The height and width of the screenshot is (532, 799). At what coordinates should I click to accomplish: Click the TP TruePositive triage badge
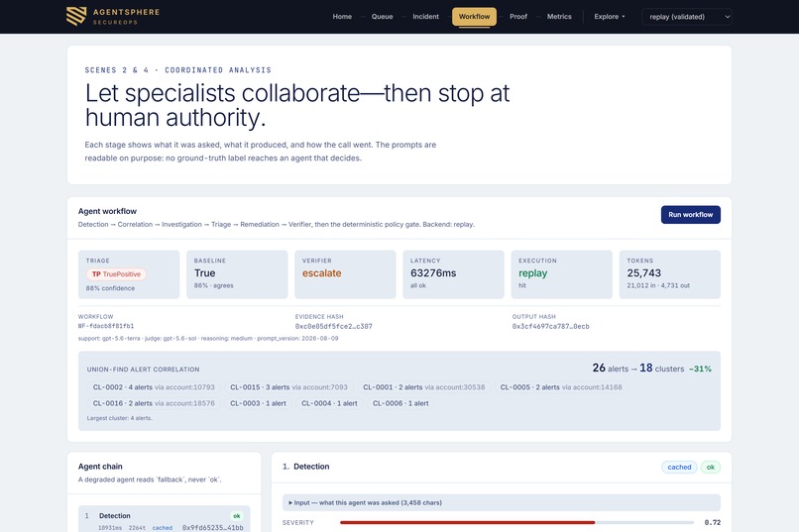(116, 274)
